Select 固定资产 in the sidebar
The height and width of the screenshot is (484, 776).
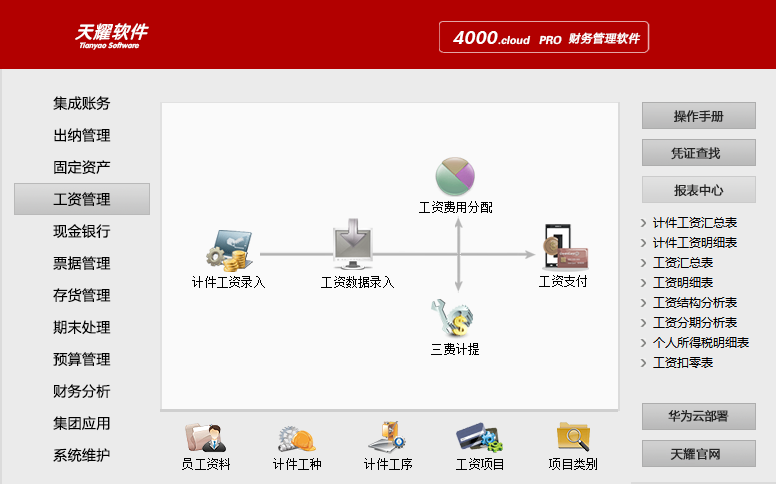pyautogui.click(x=82, y=167)
